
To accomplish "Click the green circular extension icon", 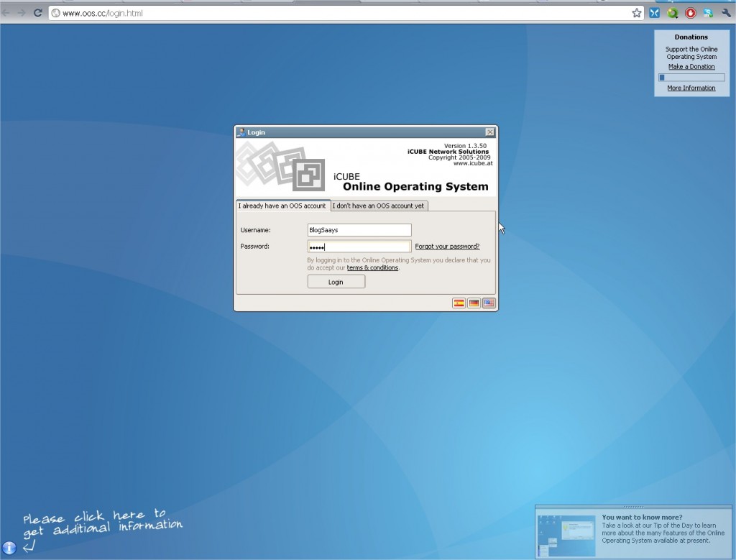I will point(672,13).
